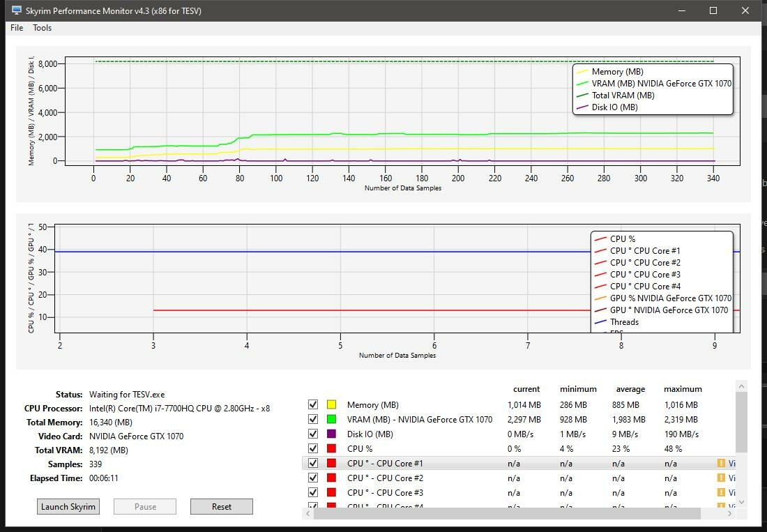The height and width of the screenshot is (532, 767).
Task: Click "Threads" in the lower chart legend
Action: (x=624, y=321)
